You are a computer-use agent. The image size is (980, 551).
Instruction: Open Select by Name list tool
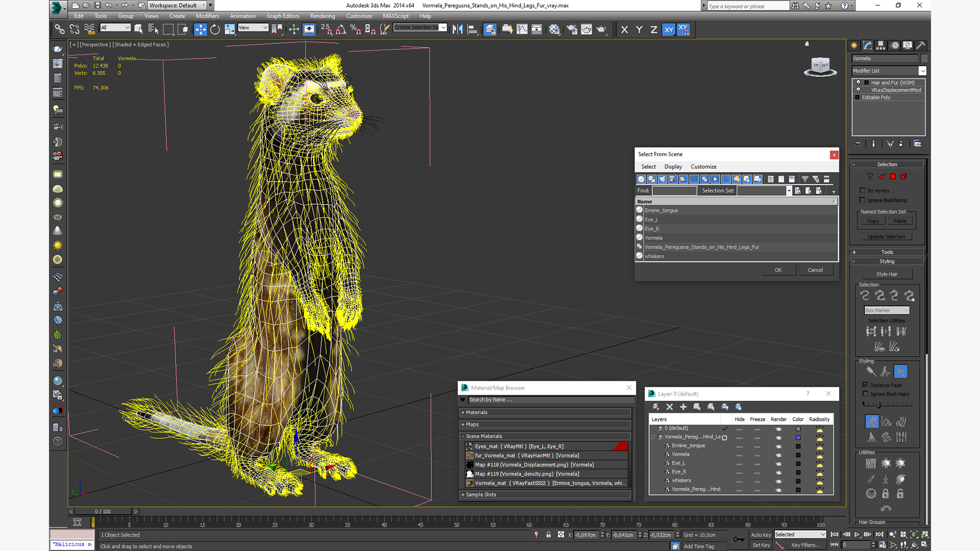coord(153,30)
